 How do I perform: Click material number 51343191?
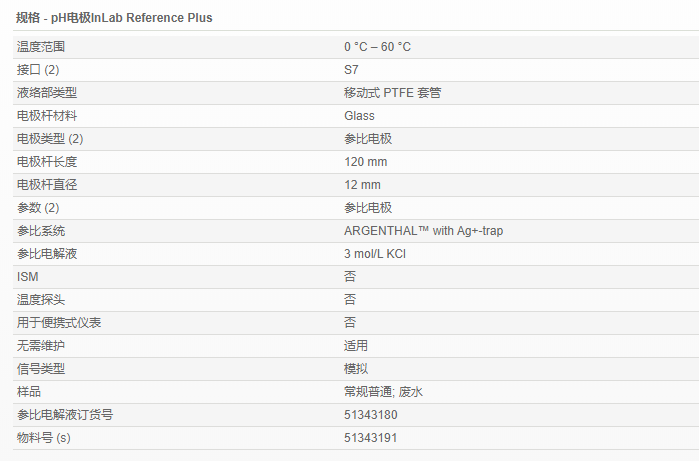pyautogui.click(x=370, y=438)
